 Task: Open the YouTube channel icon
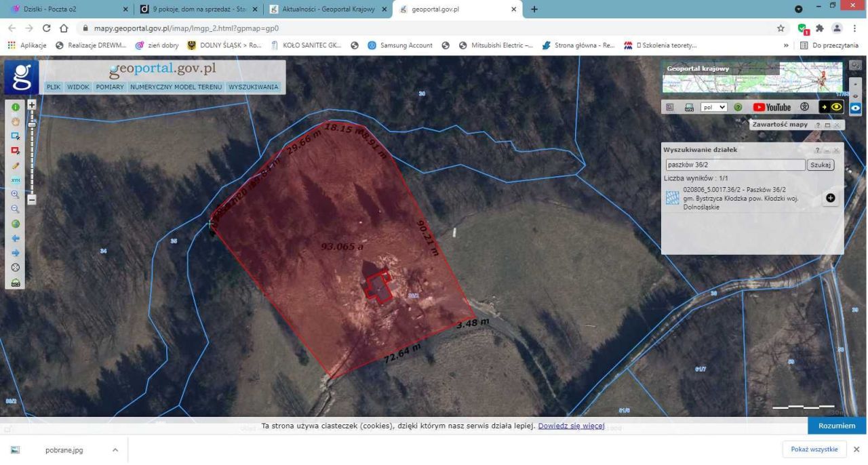coord(772,107)
